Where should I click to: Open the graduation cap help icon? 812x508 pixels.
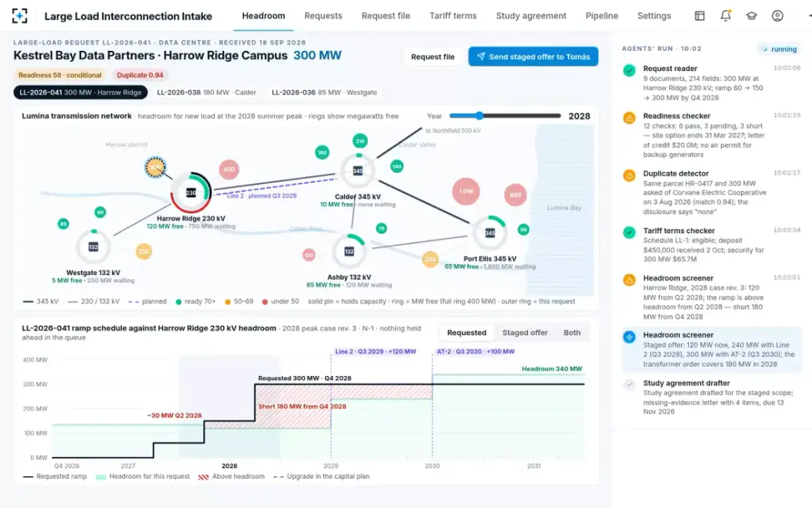(x=751, y=16)
